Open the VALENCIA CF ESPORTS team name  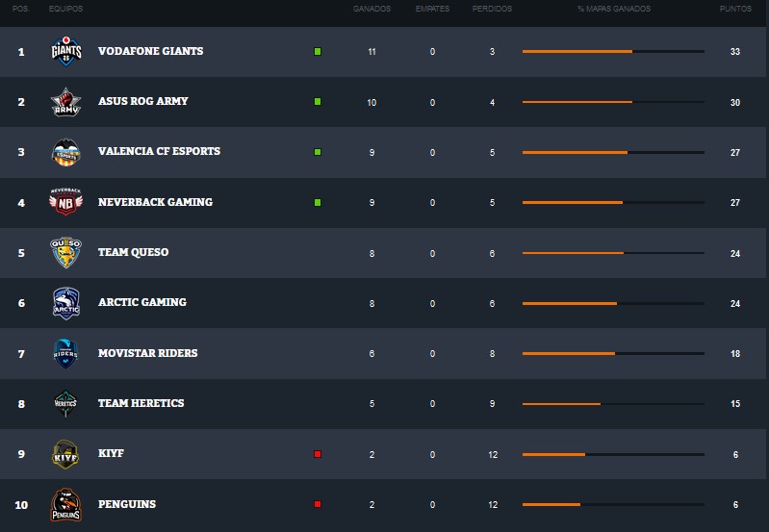point(159,151)
